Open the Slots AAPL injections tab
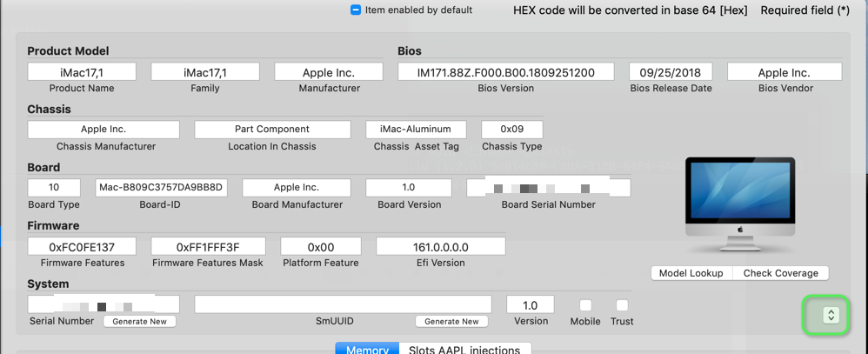The width and height of the screenshot is (868, 354). pos(464,350)
